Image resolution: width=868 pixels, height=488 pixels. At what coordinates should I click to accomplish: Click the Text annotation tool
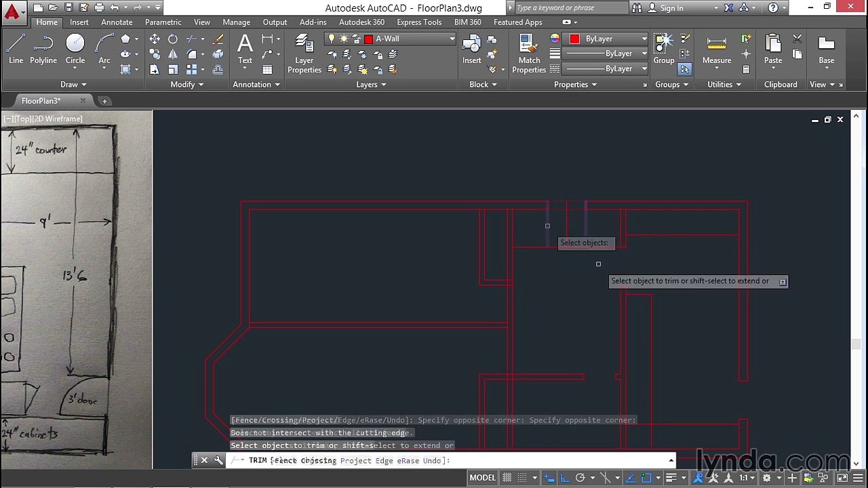click(245, 49)
